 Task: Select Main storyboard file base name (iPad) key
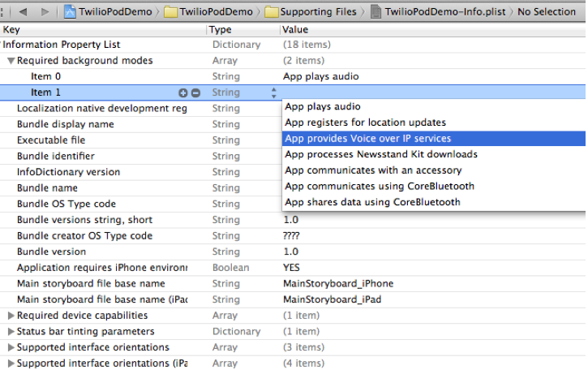click(102, 299)
